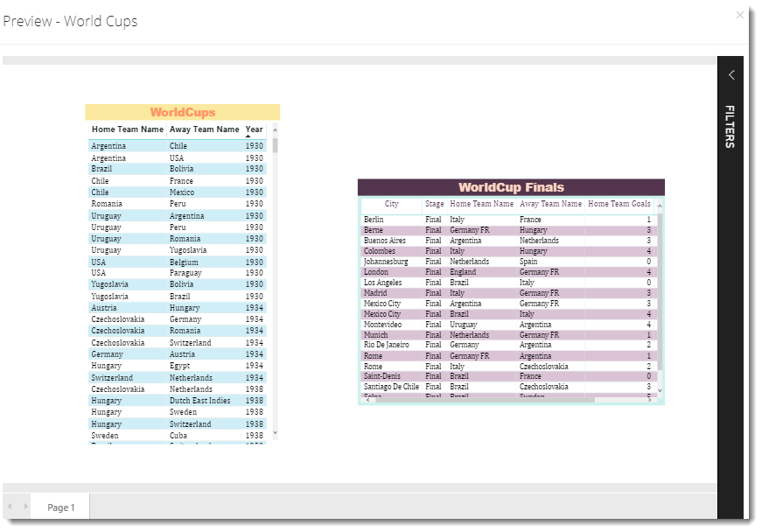Image resolution: width=762 pixels, height=532 pixels.
Task: Click Away Team Name header in Finals table
Action: coord(550,204)
